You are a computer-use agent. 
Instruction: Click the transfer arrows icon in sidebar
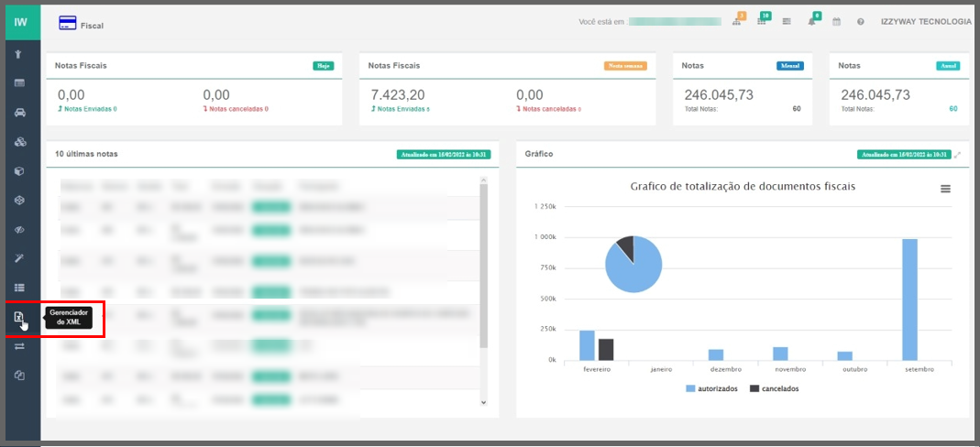[x=19, y=346]
